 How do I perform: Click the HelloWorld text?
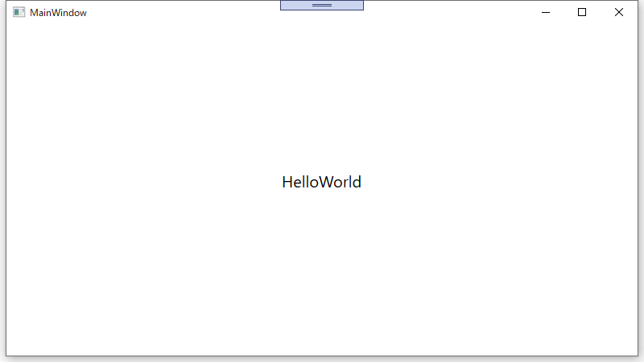coord(321,183)
